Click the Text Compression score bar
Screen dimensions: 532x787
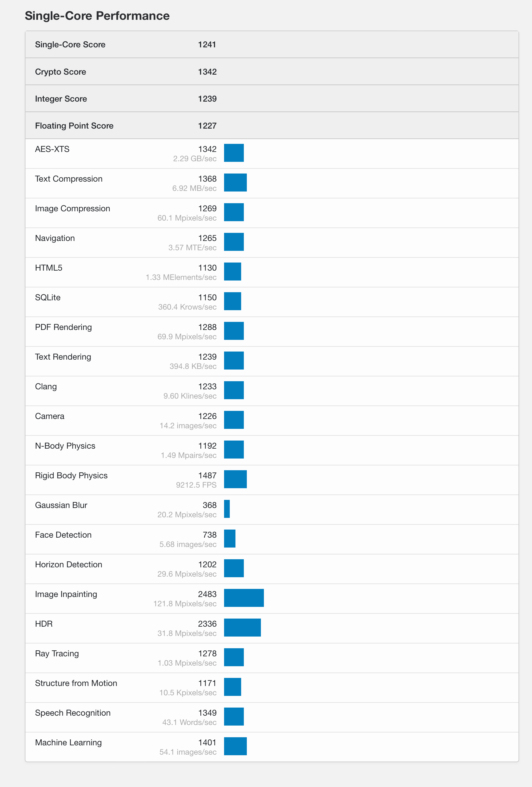pos(235,183)
